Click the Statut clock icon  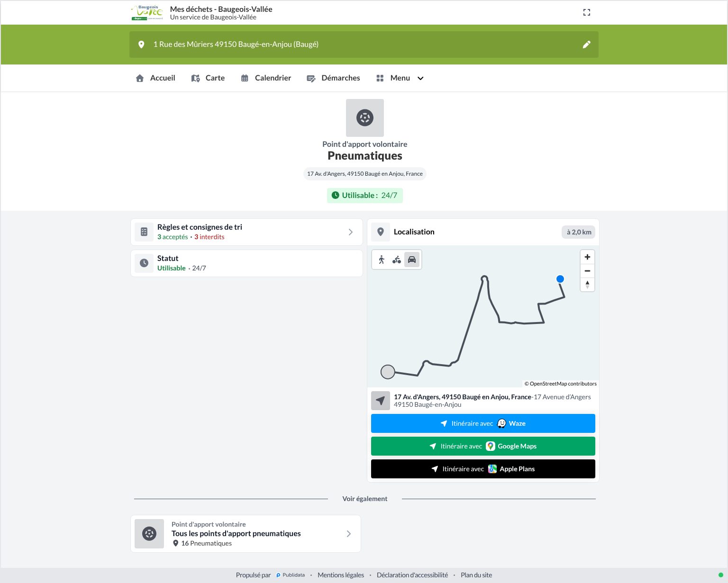[x=144, y=263]
